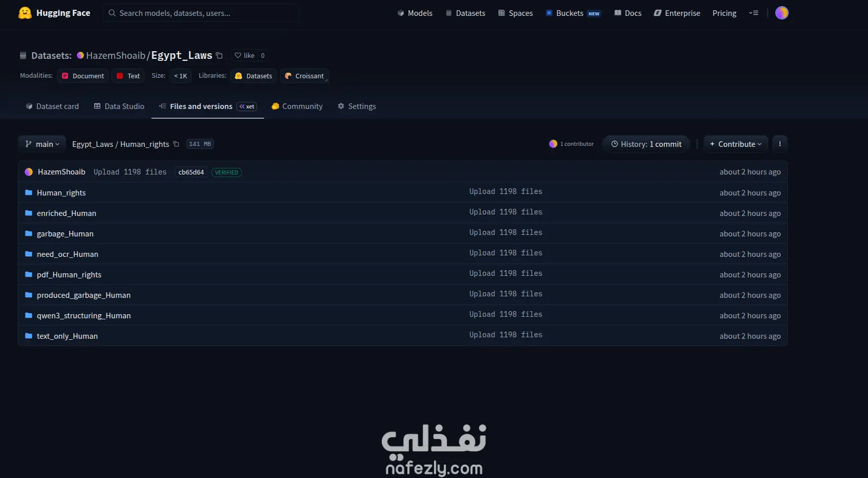Screen dimensions: 868x478
Task: Copy the Human_rights folder path
Action: click(x=176, y=144)
